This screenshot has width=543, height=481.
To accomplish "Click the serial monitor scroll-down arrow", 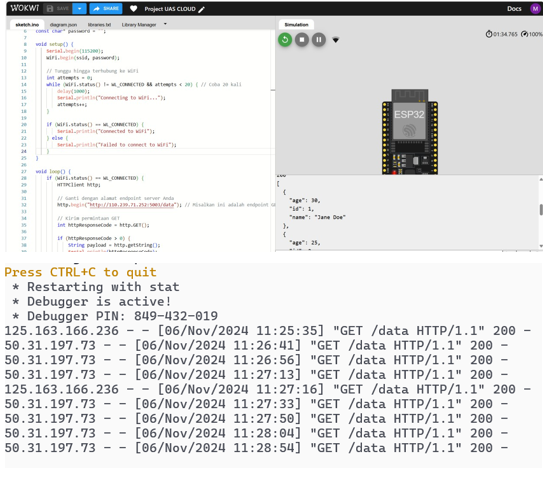I will pyautogui.click(x=541, y=246).
